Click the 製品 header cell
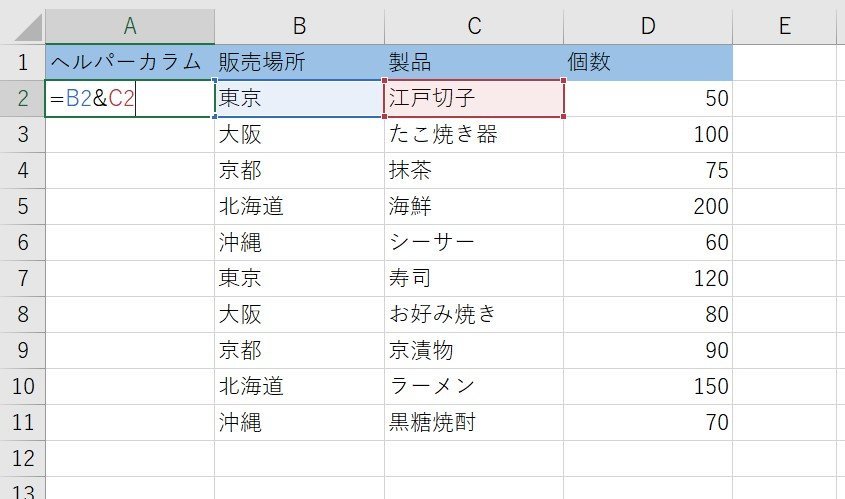 [x=474, y=63]
